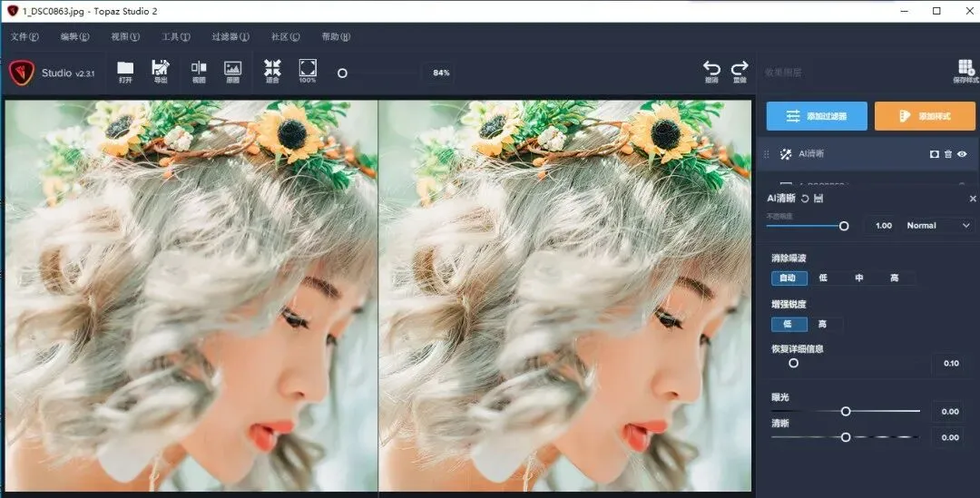Toggle visibility of AI清晰 layer
The image size is (980, 498).
coord(962,153)
